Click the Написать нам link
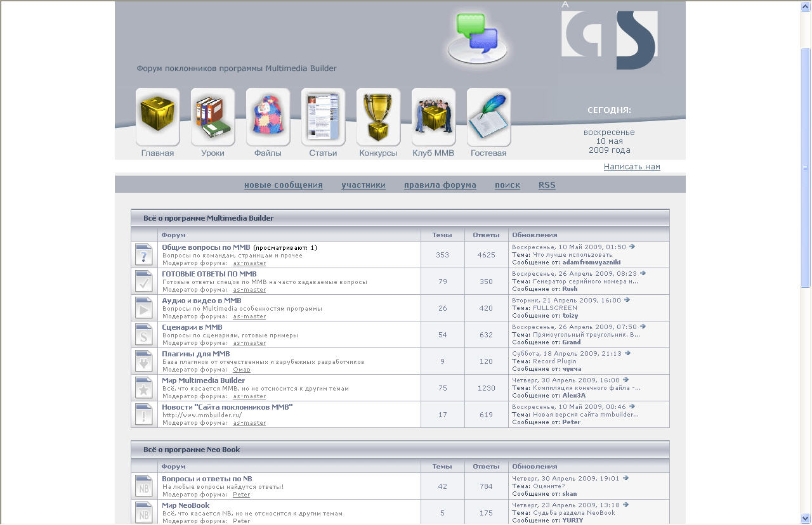Image resolution: width=812 pixels, height=525 pixels. pyautogui.click(x=632, y=167)
